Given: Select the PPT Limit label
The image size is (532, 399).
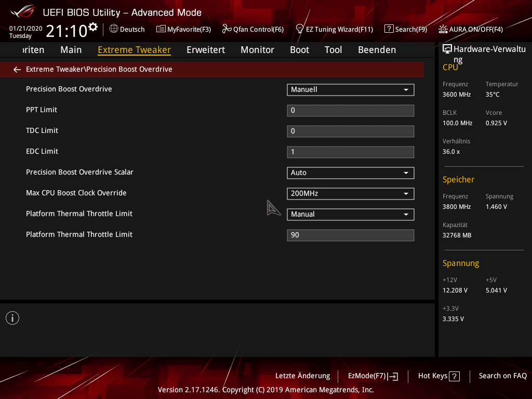Looking at the screenshot, I should click(42, 110).
